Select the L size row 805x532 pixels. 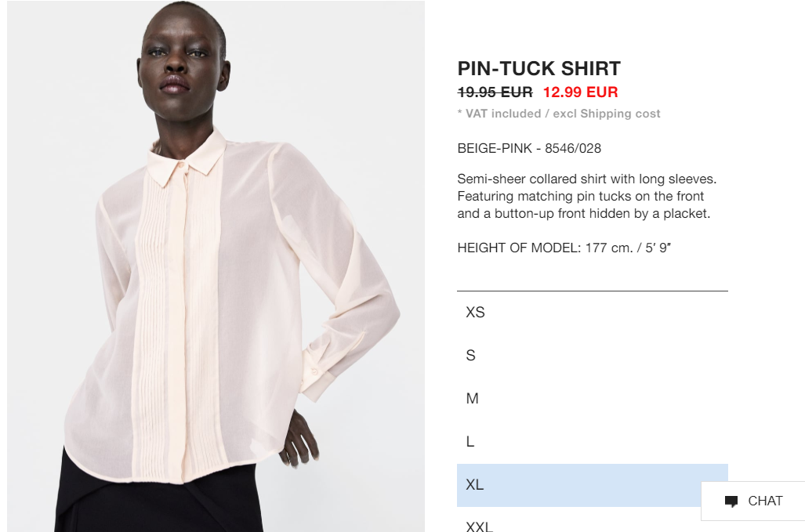[593, 442]
